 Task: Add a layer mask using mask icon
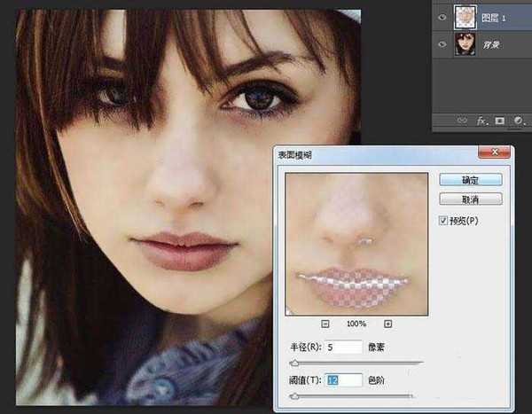[500, 120]
